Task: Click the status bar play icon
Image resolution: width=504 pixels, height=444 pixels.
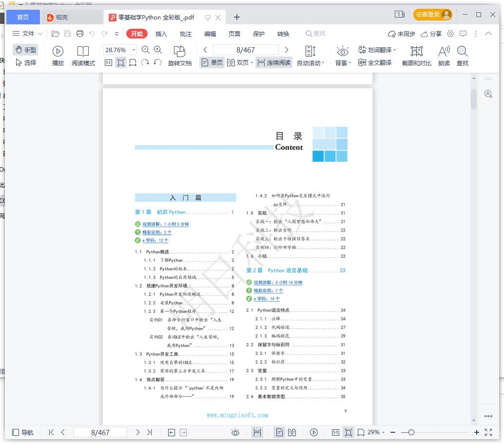Action: pyautogui.click(x=314, y=432)
